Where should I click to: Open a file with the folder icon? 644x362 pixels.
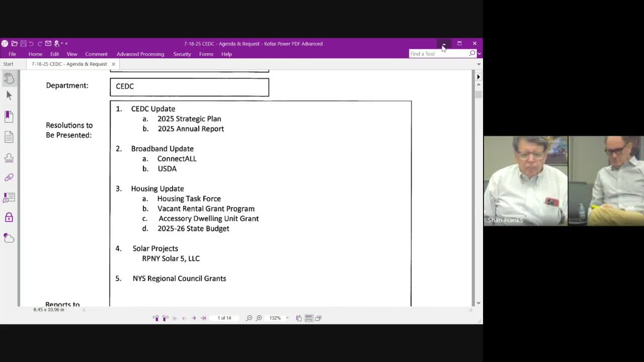point(14,44)
